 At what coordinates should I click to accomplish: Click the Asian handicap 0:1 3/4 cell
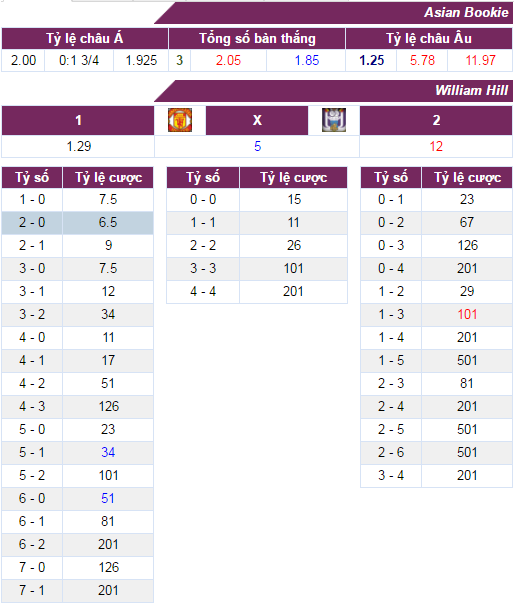pos(79,60)
